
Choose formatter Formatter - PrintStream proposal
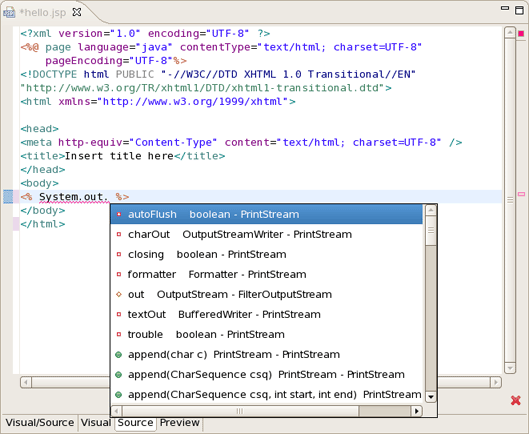point(267,274)
